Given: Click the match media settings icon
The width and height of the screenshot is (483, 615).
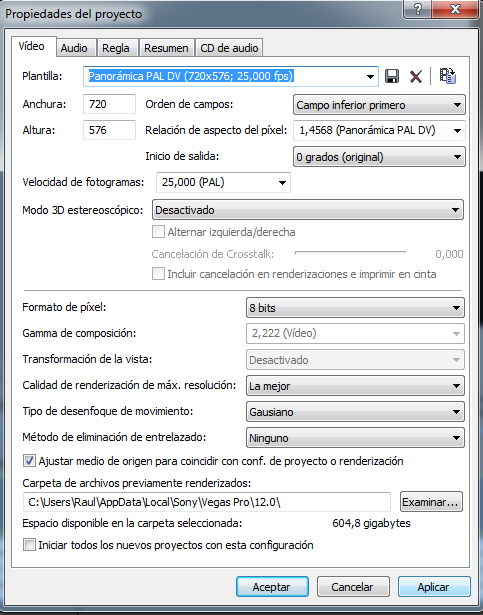Looking at the screenshot, I should [447, 76].
